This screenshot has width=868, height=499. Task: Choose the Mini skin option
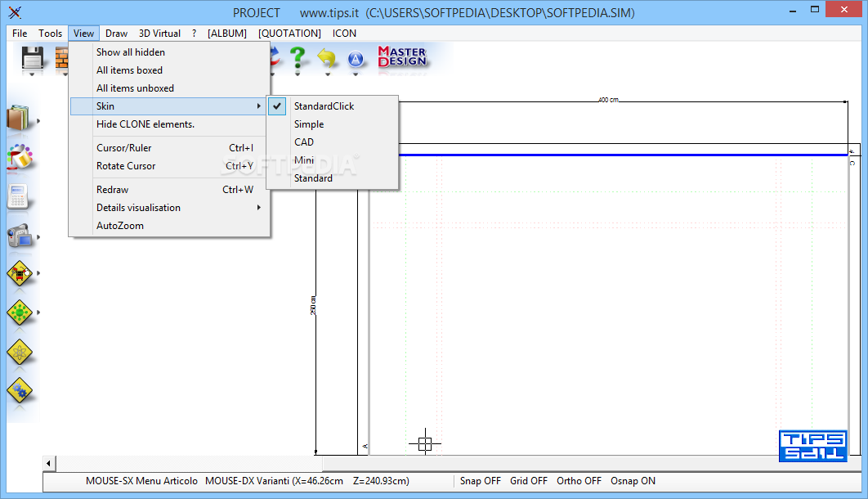(332, 160)
